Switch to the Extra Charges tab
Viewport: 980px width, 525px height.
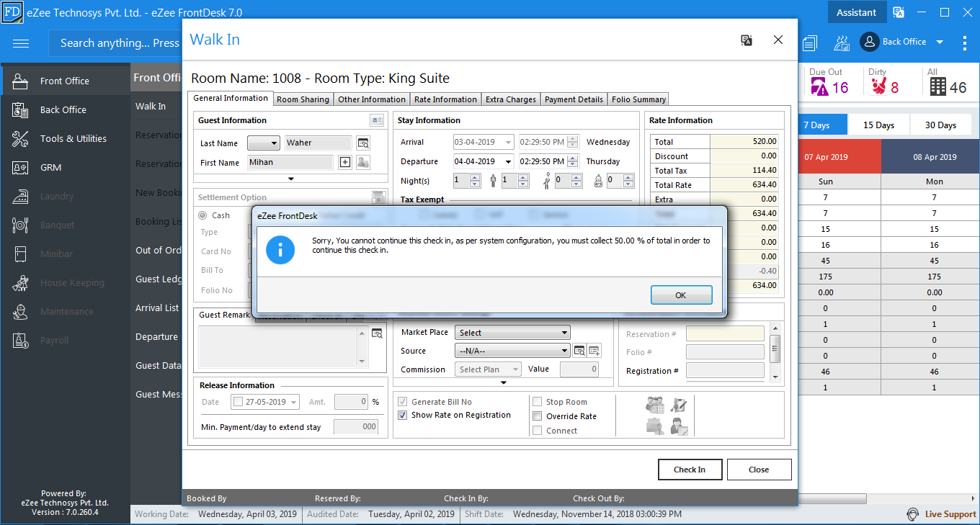point(511,99)
